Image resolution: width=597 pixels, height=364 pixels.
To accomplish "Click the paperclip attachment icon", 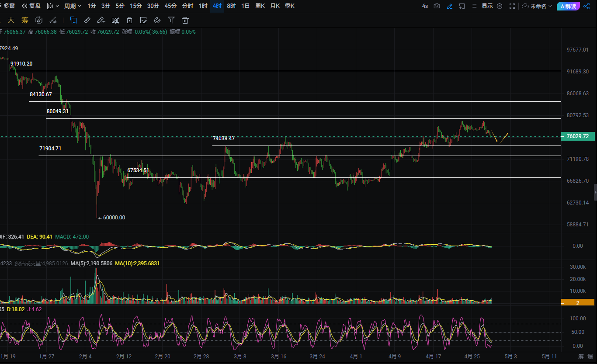I will [x=157, y=20].
